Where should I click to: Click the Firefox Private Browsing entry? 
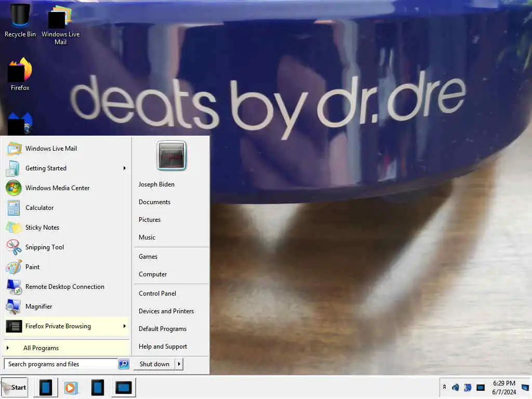click(66, 326)
